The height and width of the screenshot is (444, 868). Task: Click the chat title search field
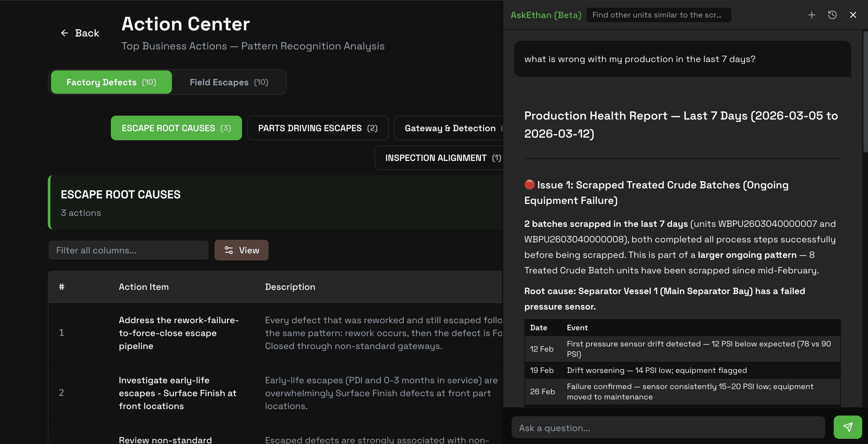(x=658, y=15)
